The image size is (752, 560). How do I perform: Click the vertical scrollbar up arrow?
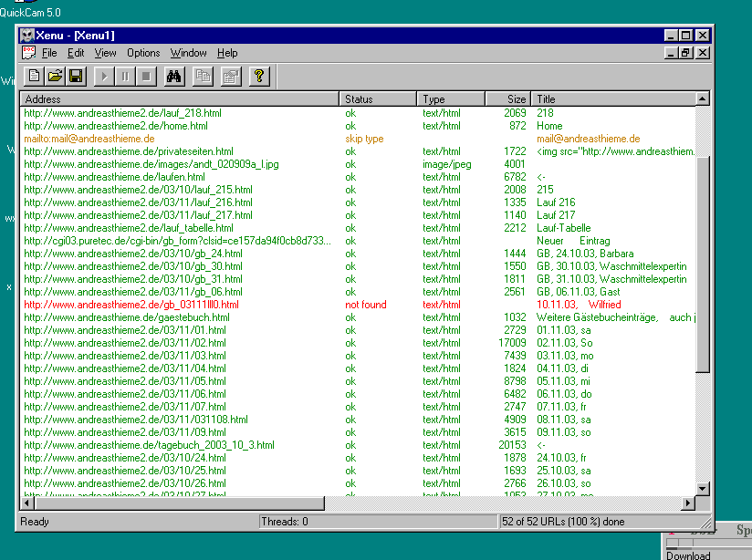pos(702,99)
